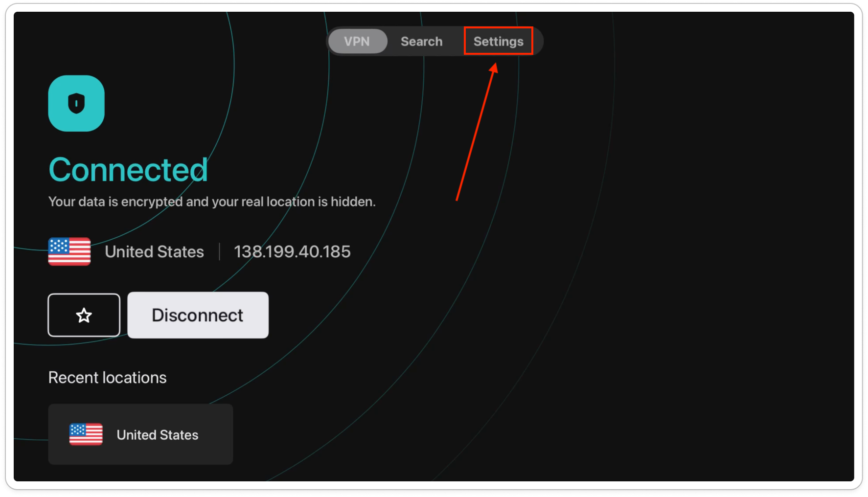Click the teal shield VPN status icon
Viewport: 868px width, 497px height.
coord(76,103)
